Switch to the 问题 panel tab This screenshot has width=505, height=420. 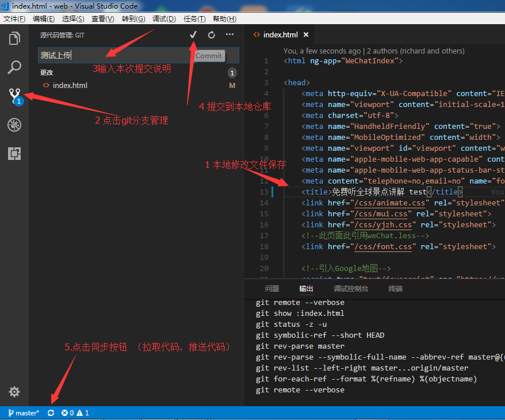(272, 289)
